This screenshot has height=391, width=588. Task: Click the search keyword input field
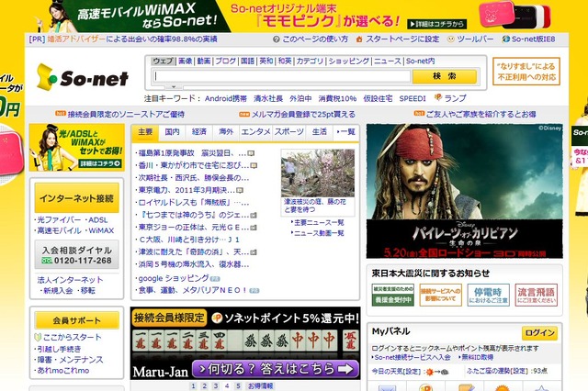(x=281, y=76)
